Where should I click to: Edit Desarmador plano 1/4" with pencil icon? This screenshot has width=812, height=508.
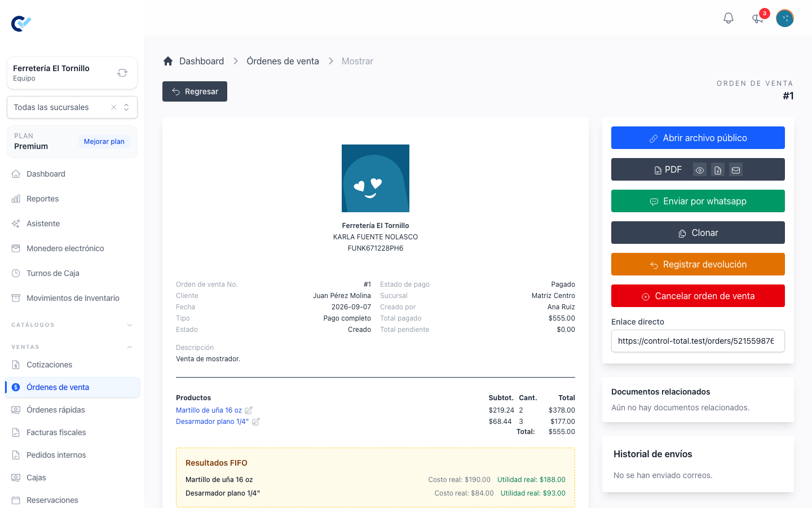pos(256,422)
